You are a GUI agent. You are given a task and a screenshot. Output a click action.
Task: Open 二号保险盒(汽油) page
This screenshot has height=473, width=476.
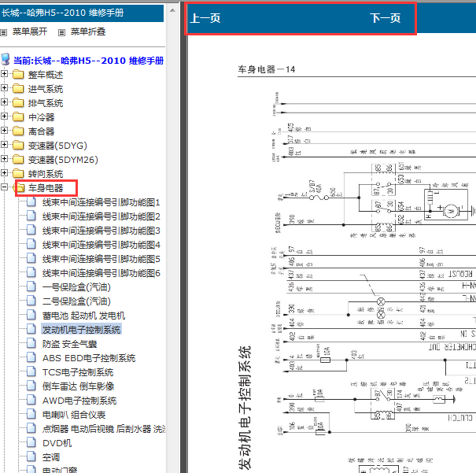point(76,301)
